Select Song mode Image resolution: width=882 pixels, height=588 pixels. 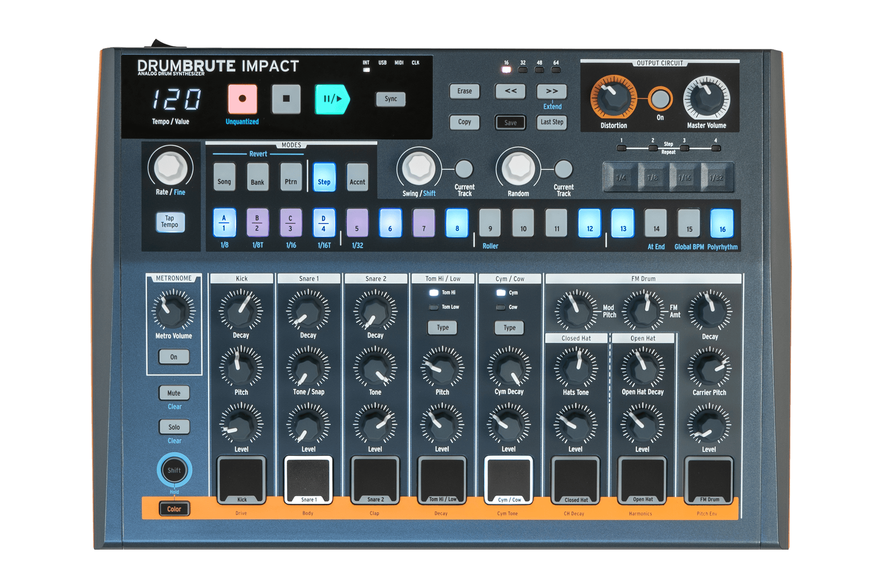pyautogui.click(x=224, y=177)
